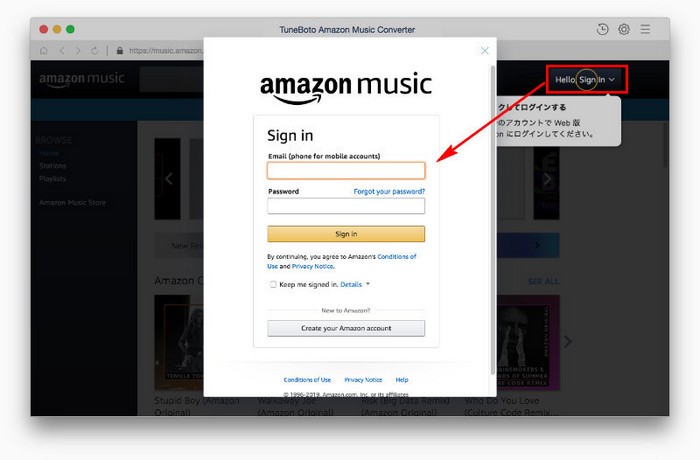The width and height of the screenshot is (700, 460).
Task: Open the Hello, Sign In dropdown
Action: click(586, 79)
